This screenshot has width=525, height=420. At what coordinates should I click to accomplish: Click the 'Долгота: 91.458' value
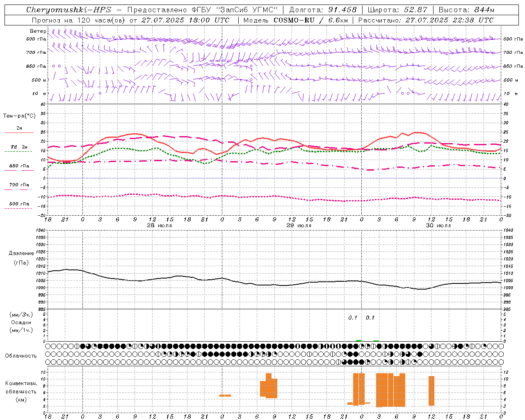[323, 10]
